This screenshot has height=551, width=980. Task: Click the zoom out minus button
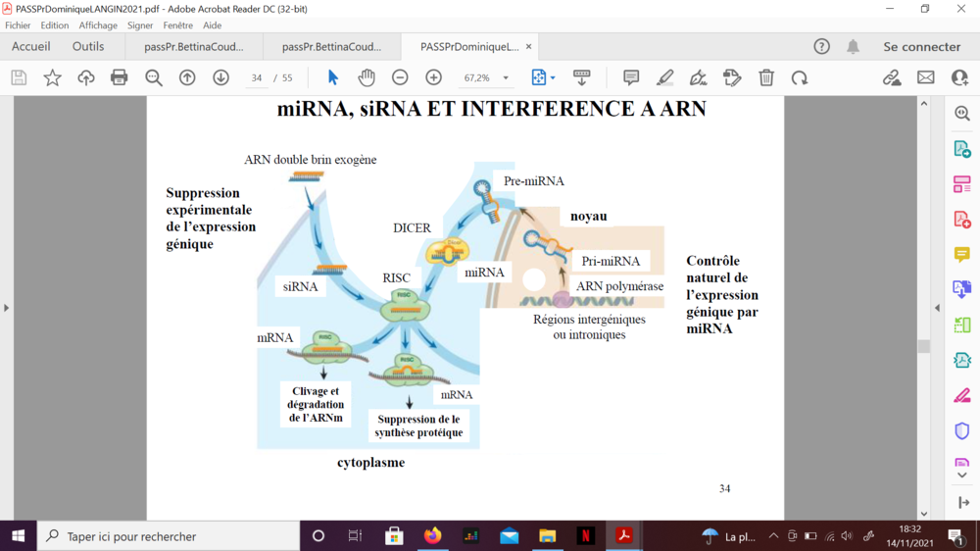[400, 77]
